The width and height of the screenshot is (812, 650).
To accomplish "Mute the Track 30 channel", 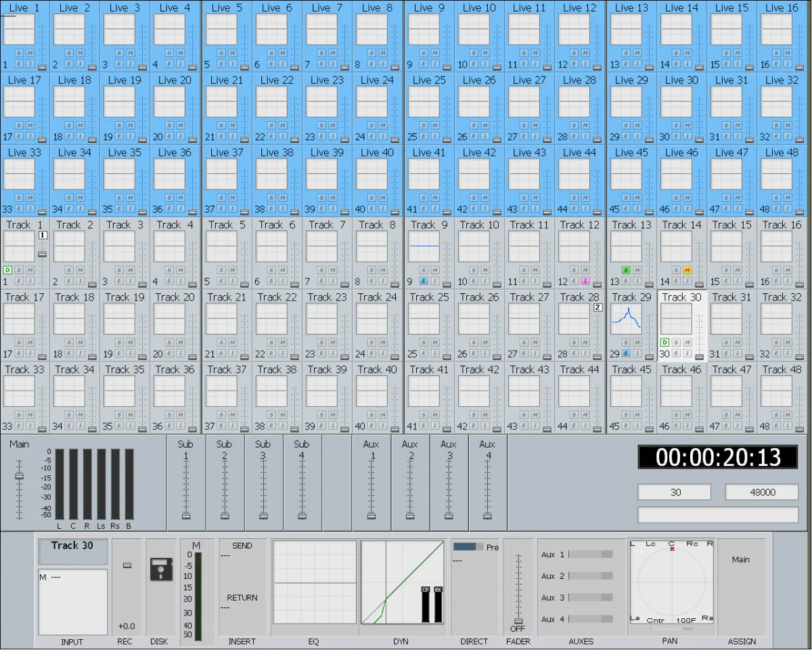I will pos(687,343).
